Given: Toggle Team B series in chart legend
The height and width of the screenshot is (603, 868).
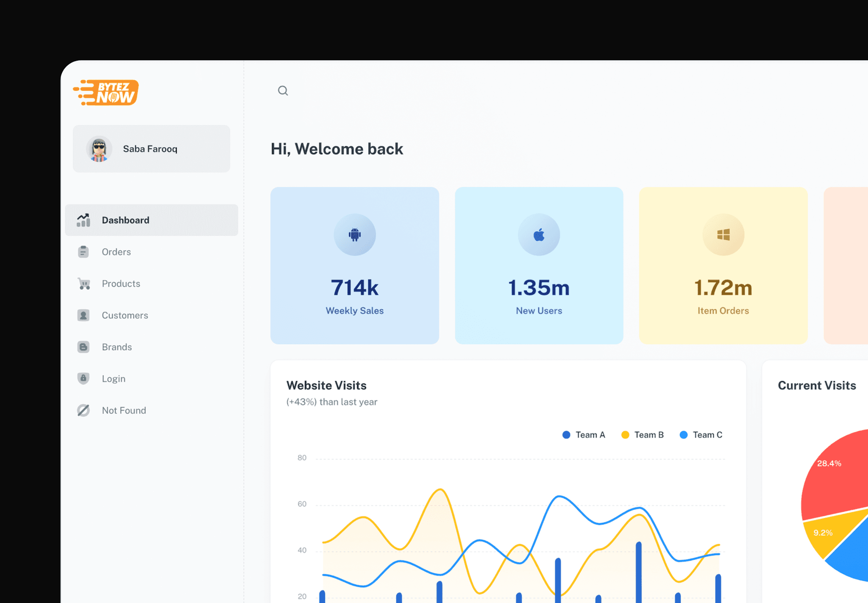Looking at the screenshot, I should click(x=642, y=435).
